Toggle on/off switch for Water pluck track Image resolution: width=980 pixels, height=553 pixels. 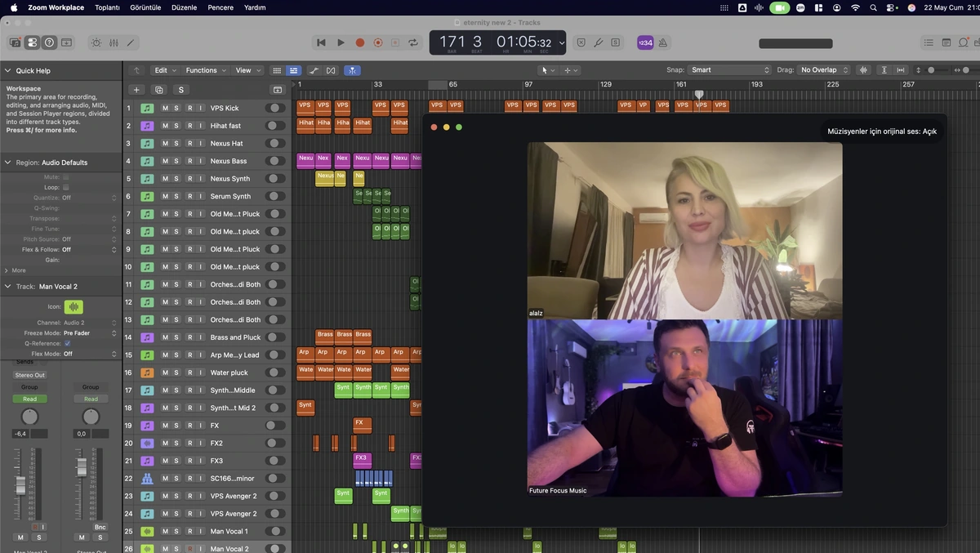coord(276,372)
